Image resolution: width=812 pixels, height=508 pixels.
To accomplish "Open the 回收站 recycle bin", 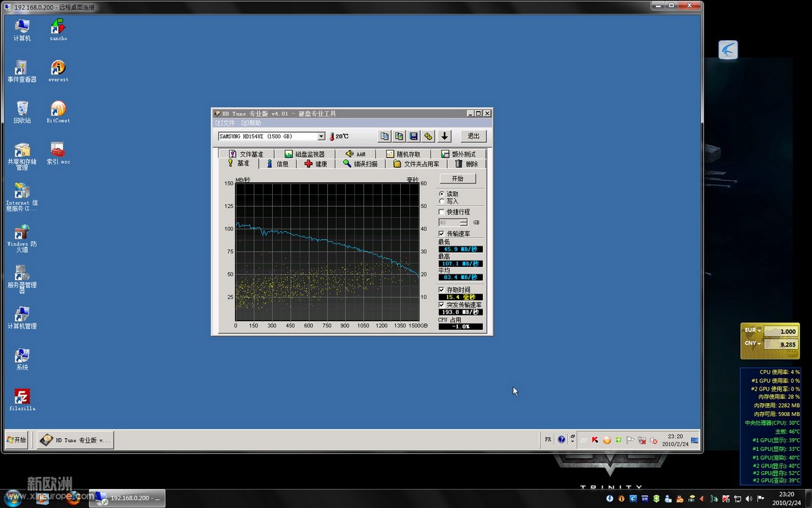I will click(x=22, y=112).
